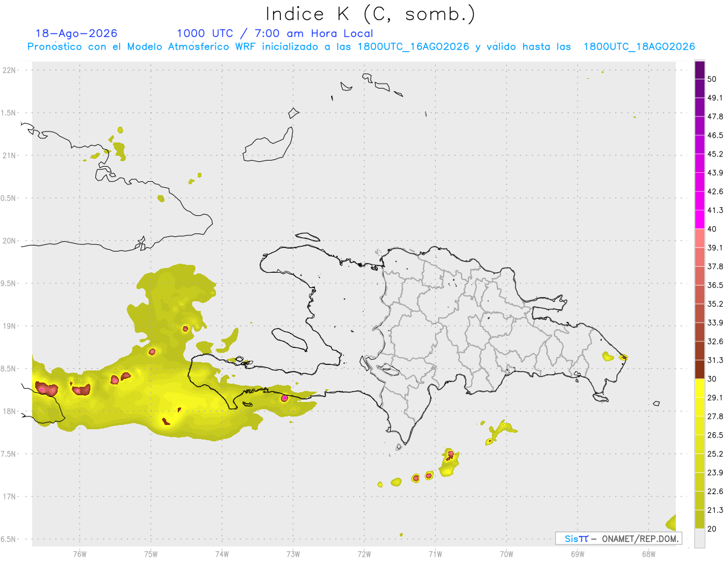Image resolution: width=728 pixels, height=562 pixels.
Task: Select colorbar value "46.5"
Action: (x=715, y=135)
